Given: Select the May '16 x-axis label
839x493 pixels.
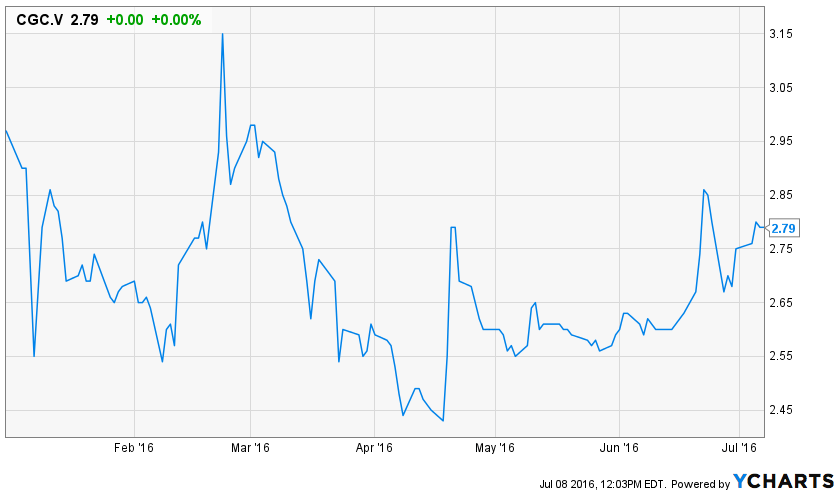Looking at the screenshot, I should click(x=494, y=448).
